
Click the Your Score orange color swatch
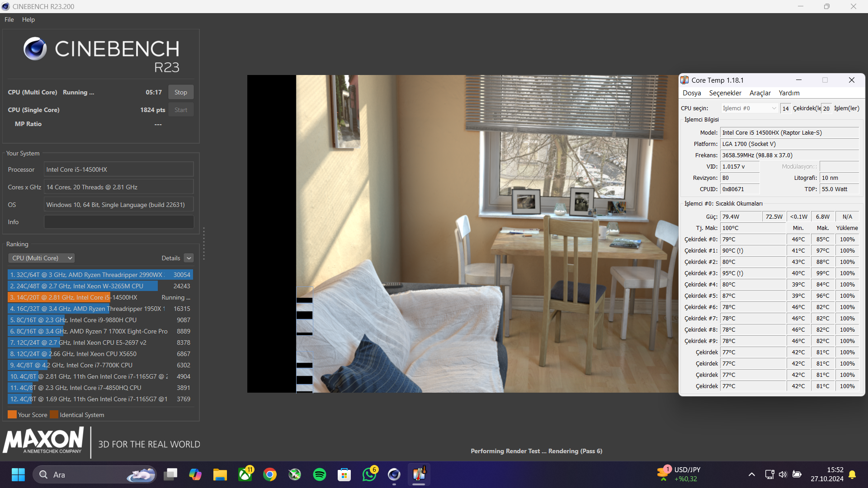12,415
